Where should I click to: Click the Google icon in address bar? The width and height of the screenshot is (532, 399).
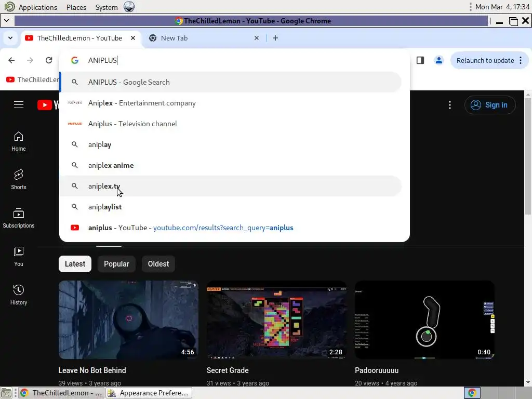(x=75, y=60)
